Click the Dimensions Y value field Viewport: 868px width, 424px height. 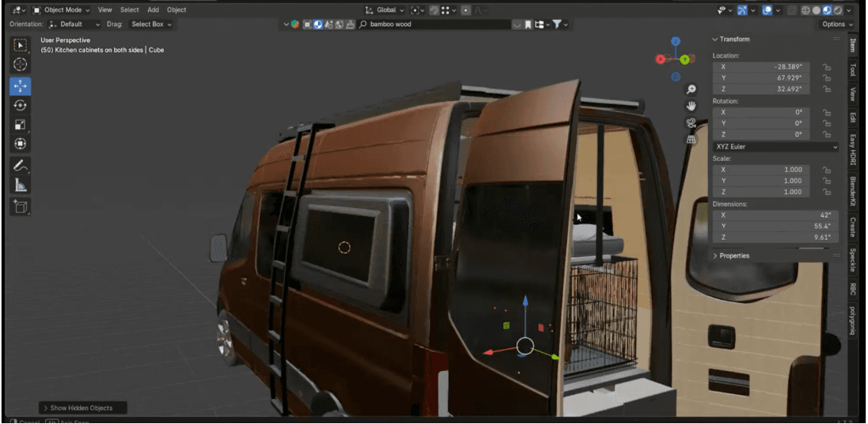775,226
